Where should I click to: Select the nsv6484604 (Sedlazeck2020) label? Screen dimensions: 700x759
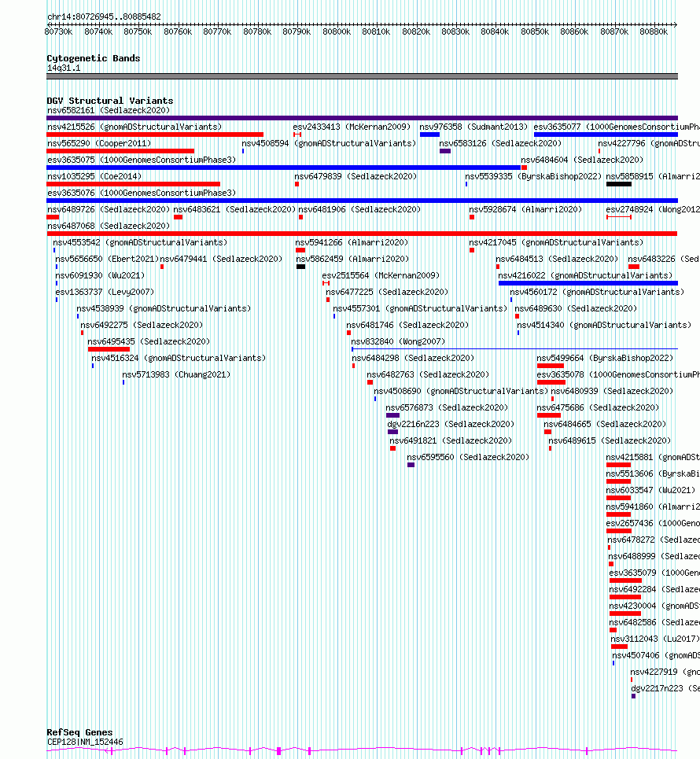coord(582,160)
